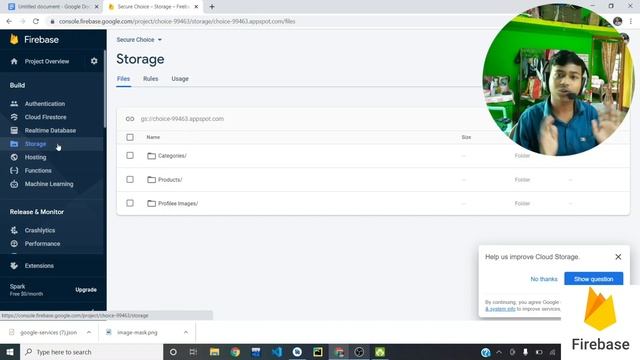Screen dimensions: 640x360
Task: Check the Products/ row checkbox
Action: 130,180
